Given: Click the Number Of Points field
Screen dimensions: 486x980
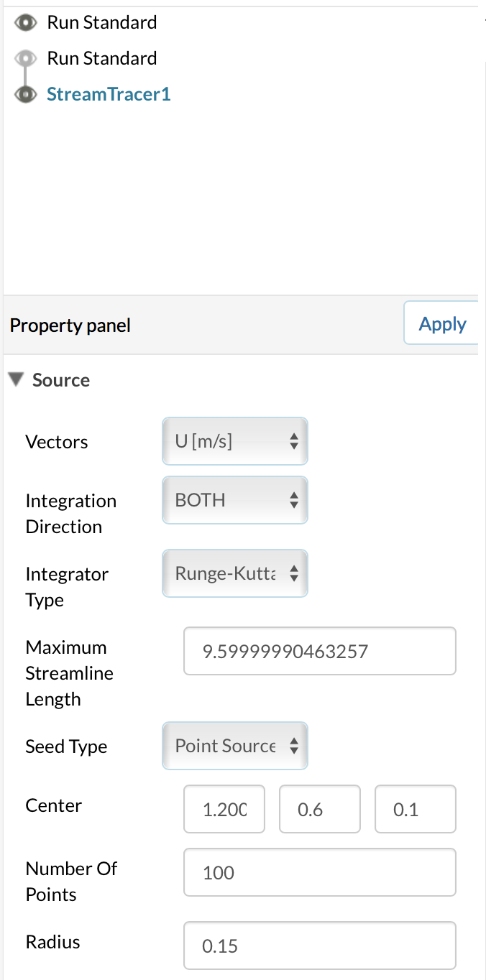Looking at the screenshot, I should pyautogui.click(x=319, y=872).
